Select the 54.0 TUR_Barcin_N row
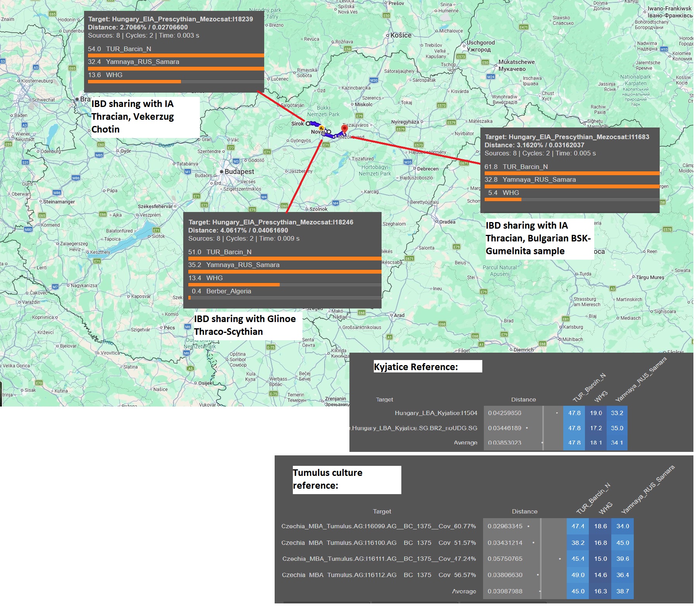The width and height of the screenshot is (700, 610). click(x=176, y=51)
